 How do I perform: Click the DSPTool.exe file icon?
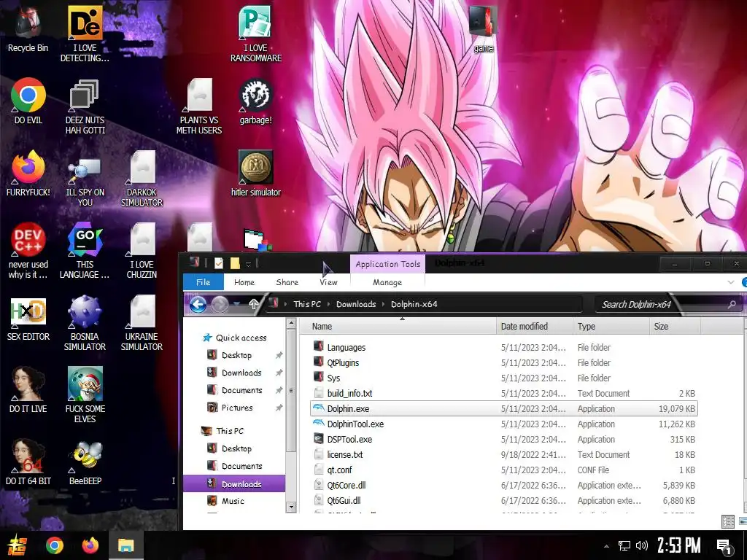(x=319, y=439)
